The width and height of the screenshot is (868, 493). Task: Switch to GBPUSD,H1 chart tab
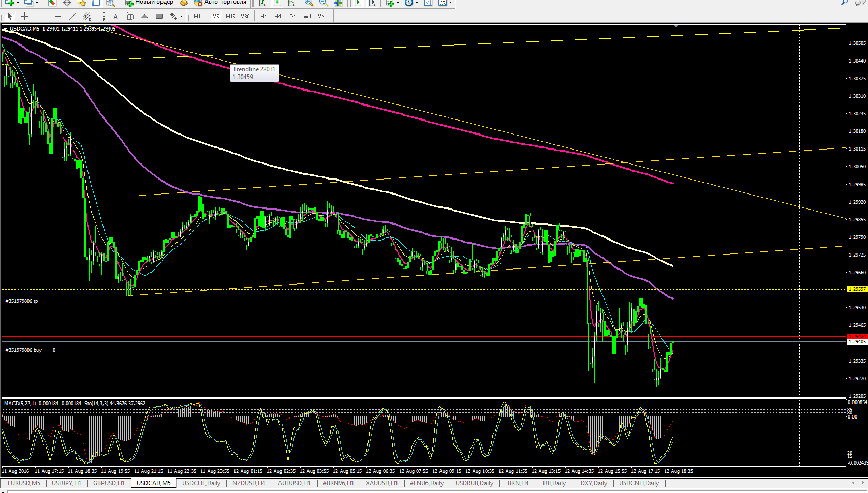pos(109,483)
